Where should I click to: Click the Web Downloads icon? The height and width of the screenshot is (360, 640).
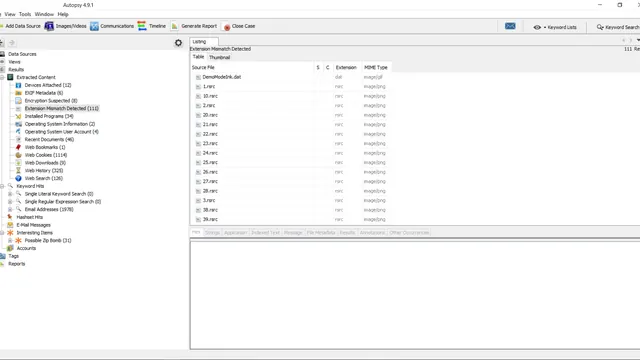pyautogui.click(x=18, y=163)
